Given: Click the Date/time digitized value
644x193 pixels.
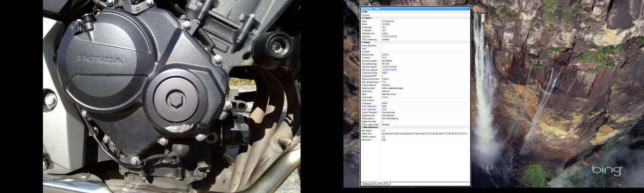Looking at the screenshot, I should pyautogui.click(x=389, y=70).
